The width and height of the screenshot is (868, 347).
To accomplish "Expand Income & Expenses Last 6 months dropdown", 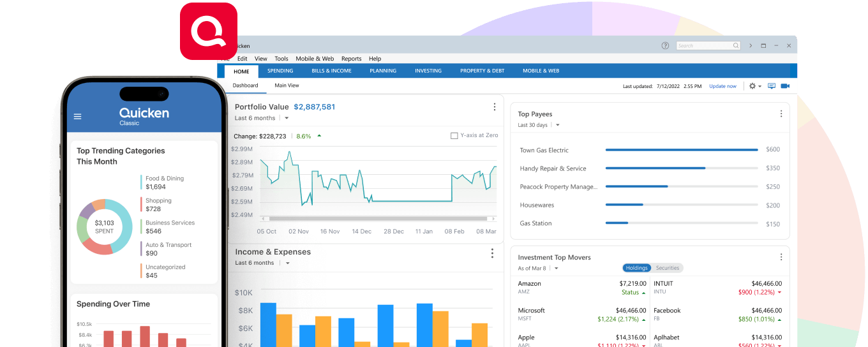I will tap(287, 263).
